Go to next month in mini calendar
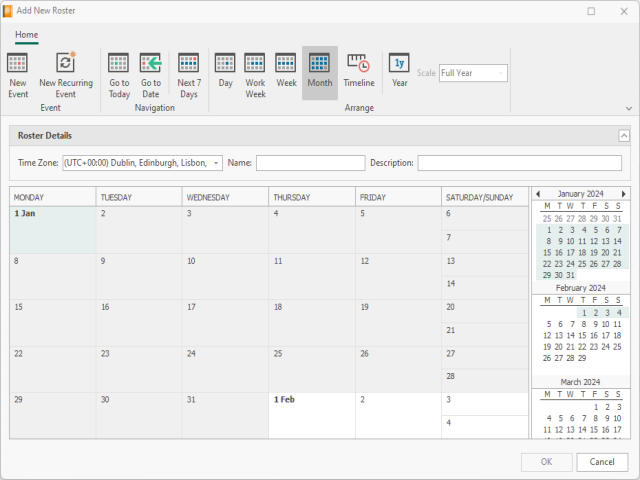 624,194
